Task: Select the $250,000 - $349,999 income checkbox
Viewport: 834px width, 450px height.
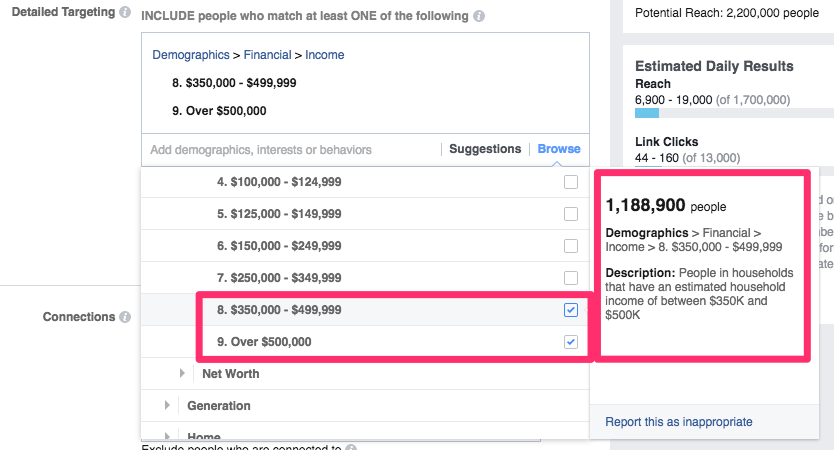Action: [571, 278]
